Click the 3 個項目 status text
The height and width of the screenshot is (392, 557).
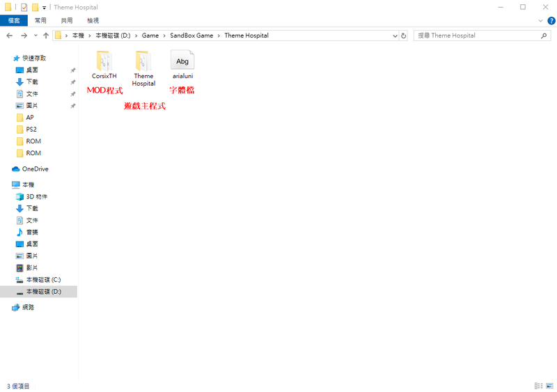pyautogui.click(x=18, y=386)
